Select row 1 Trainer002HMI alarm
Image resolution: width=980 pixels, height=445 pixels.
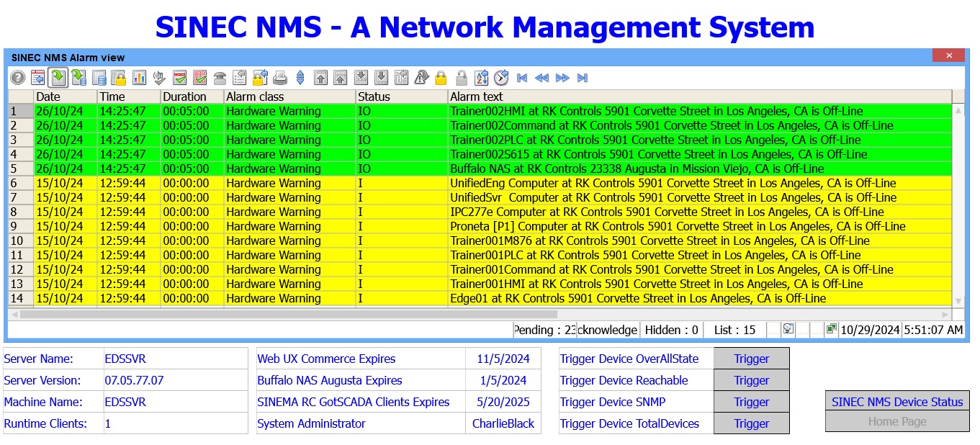[x=480, y=111]
